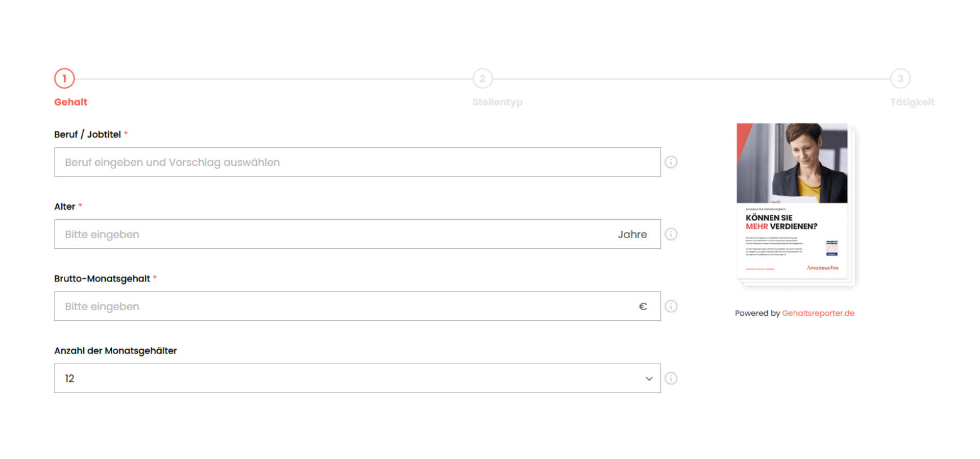This screenshot has height=459, width=980.
Task: Click the 'Können Sie mehr verdienen?' headline
Action: [x=781, y=222]
